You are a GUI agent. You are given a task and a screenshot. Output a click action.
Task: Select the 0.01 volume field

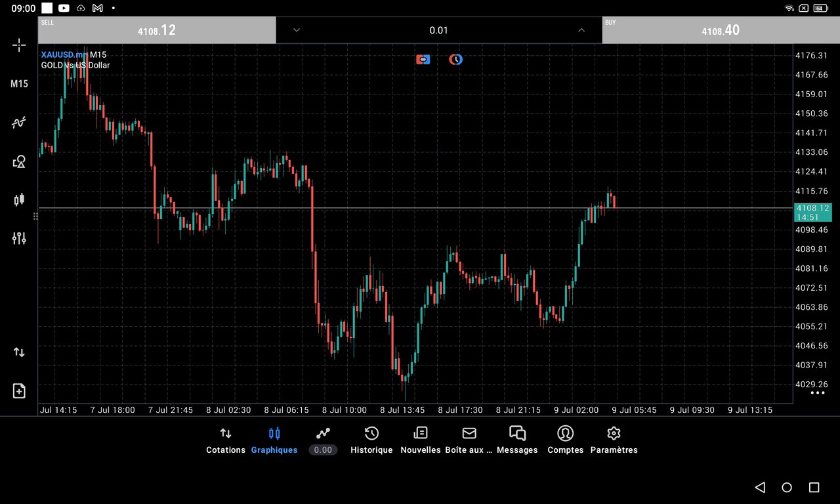point(438,30)
